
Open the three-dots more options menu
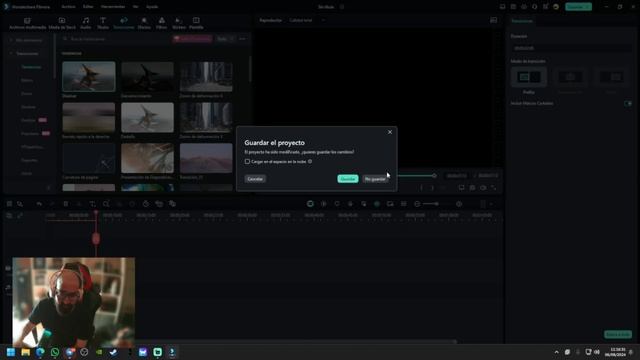[x=242, y=39]
